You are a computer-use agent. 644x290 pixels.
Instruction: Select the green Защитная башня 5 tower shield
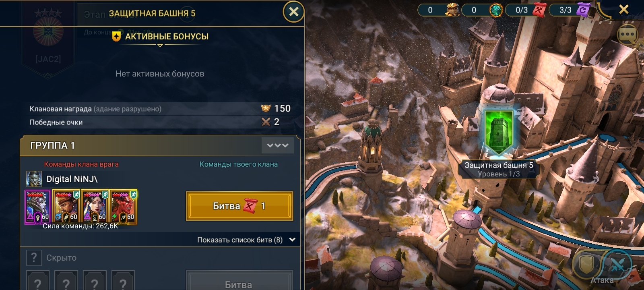(x=499, y=132)
